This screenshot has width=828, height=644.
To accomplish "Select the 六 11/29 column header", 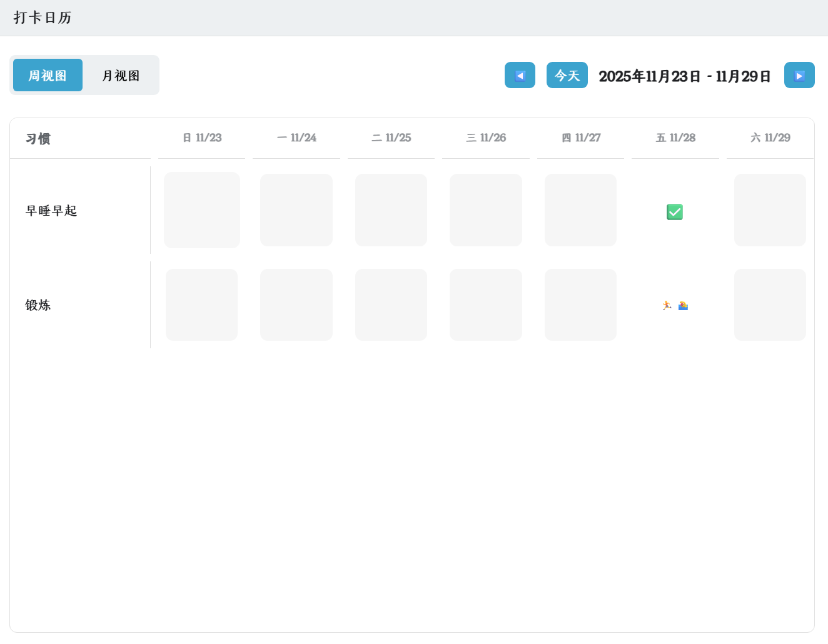I will click(770, 138).
